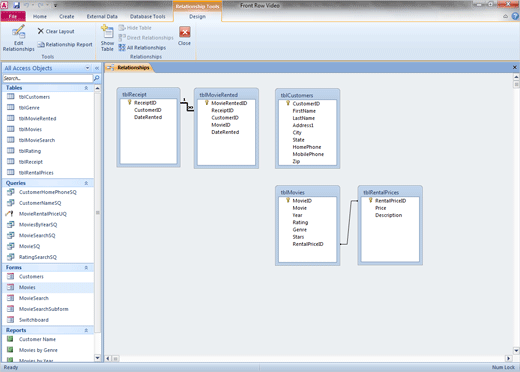Switch to the Home ribbon tab
This screenshot has height=372, width=520.
point(40,16)
